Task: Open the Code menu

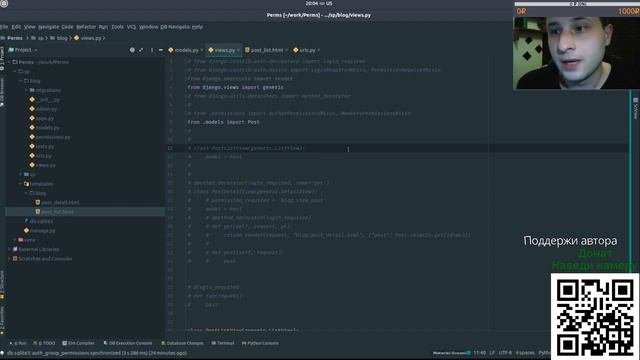Action: click(67, 27)
